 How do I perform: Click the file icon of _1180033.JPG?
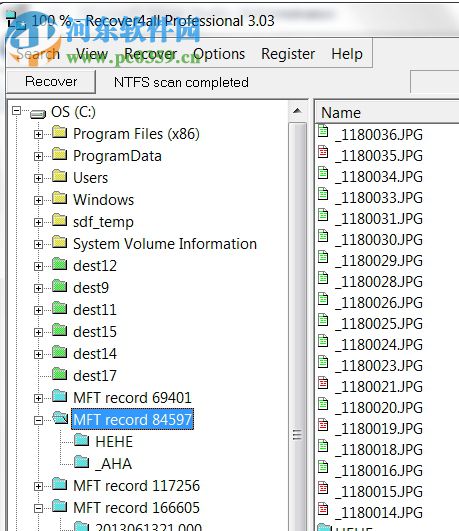tap(323, 194)
